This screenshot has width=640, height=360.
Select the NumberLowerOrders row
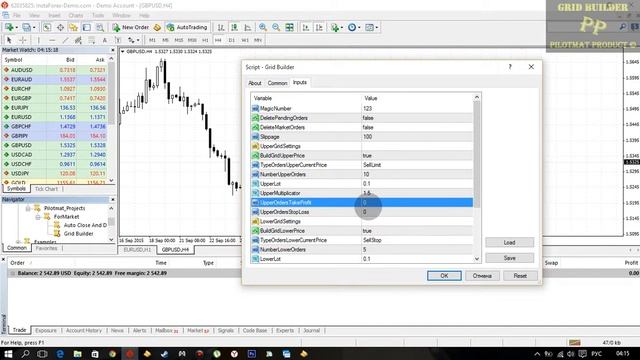click(362, 249)
